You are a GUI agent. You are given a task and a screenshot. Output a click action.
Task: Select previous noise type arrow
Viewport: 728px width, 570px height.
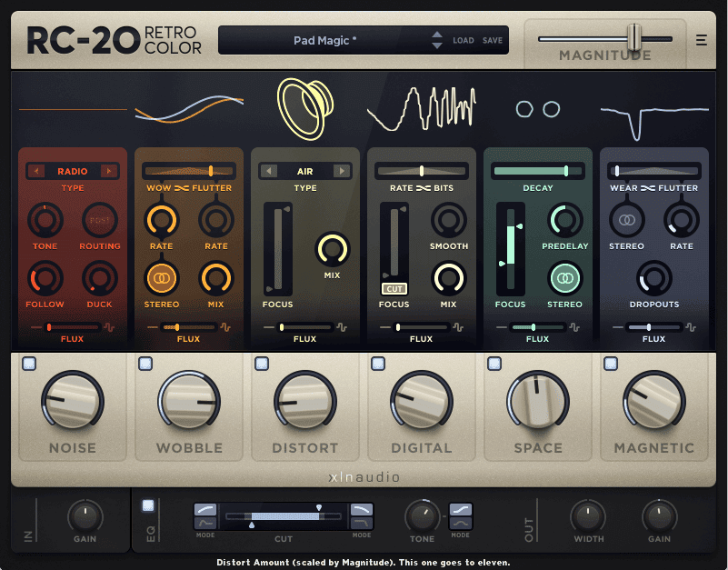[x=35, y=171]
